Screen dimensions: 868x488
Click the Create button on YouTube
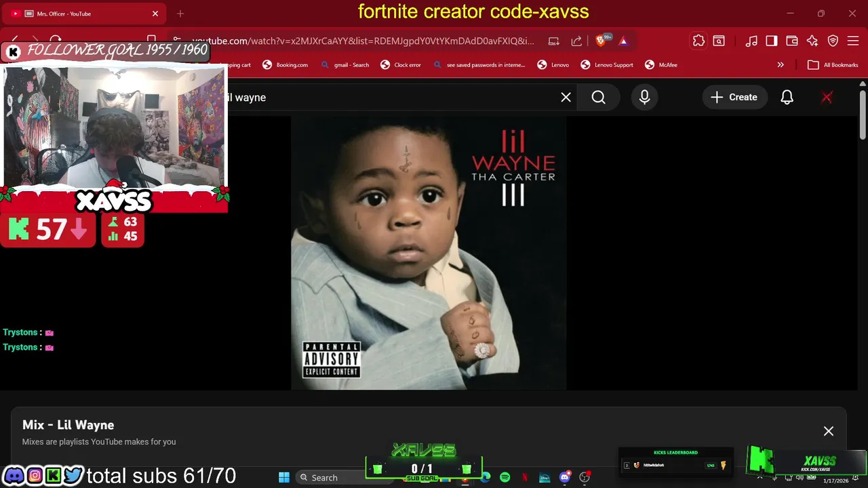(x=734, y=98)
